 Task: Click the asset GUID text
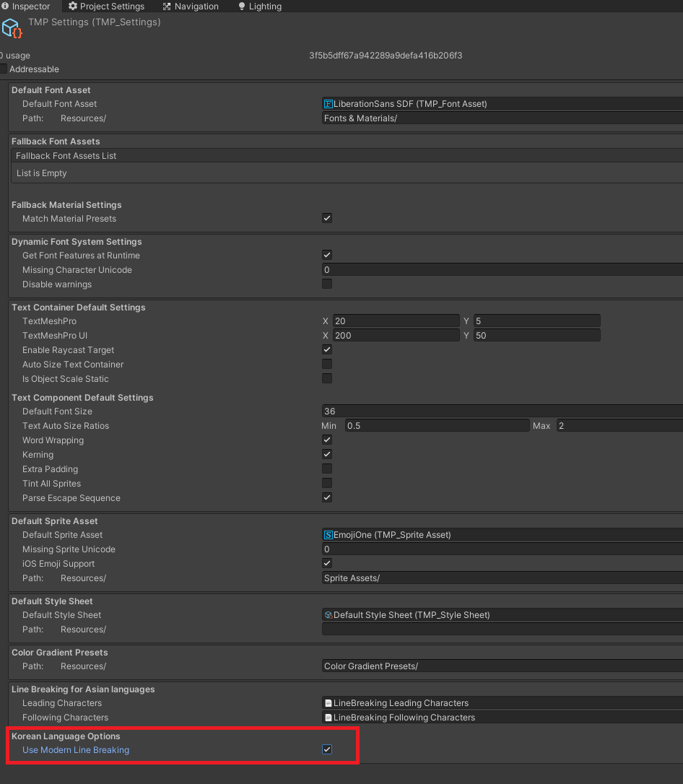pyautogui.click(x=386, y=56)
